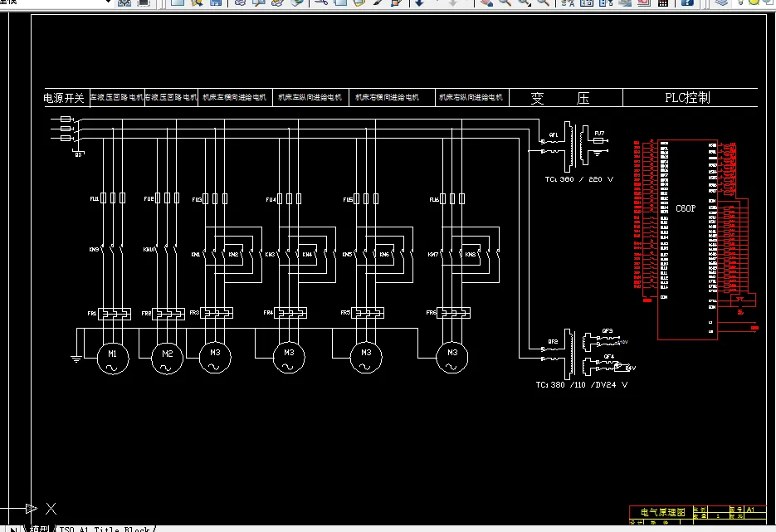Switch to the 模型 (Model) tab
The height and width of the screenshot is (532, 776).
click(x=40, y=529)
